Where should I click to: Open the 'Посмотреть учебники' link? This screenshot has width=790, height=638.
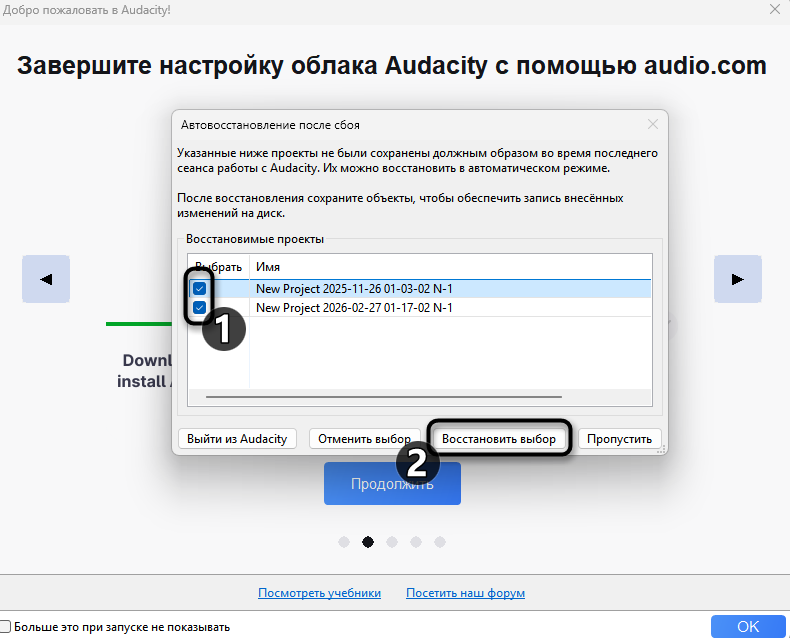coord(319,593)
